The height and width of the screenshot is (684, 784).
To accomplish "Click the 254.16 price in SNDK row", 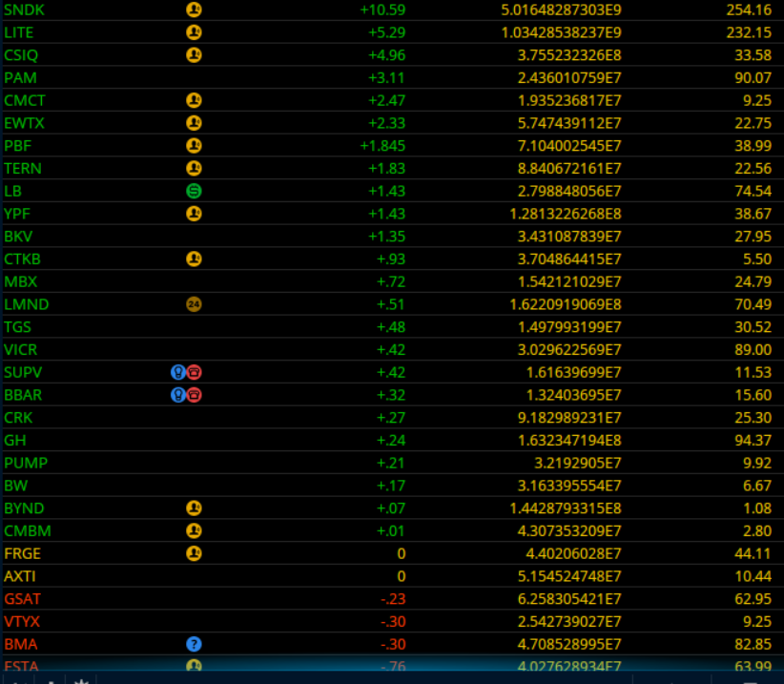I will pos(749,10).
